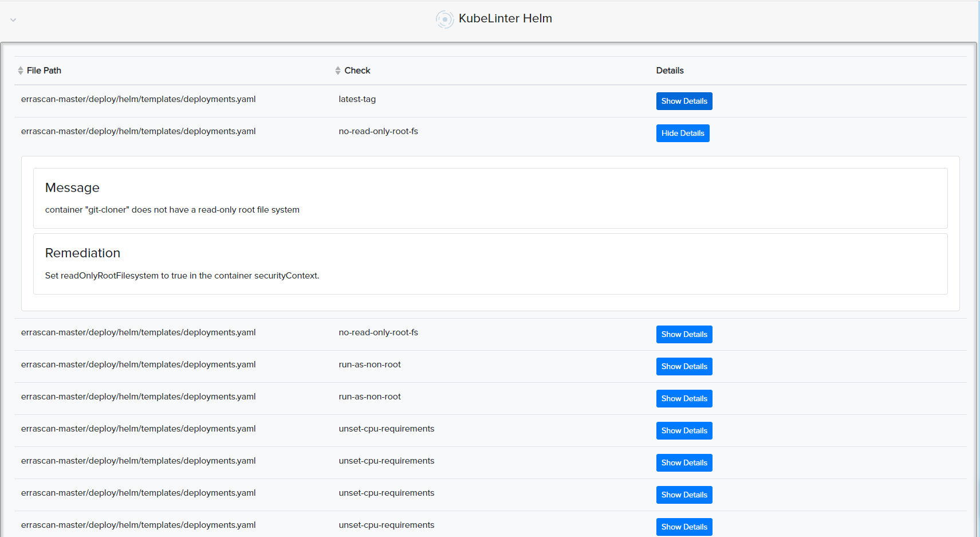Show details for the first run-as-non-root row
The width and height of the screenshot is (980, 537).
click(x=684, y=366)
